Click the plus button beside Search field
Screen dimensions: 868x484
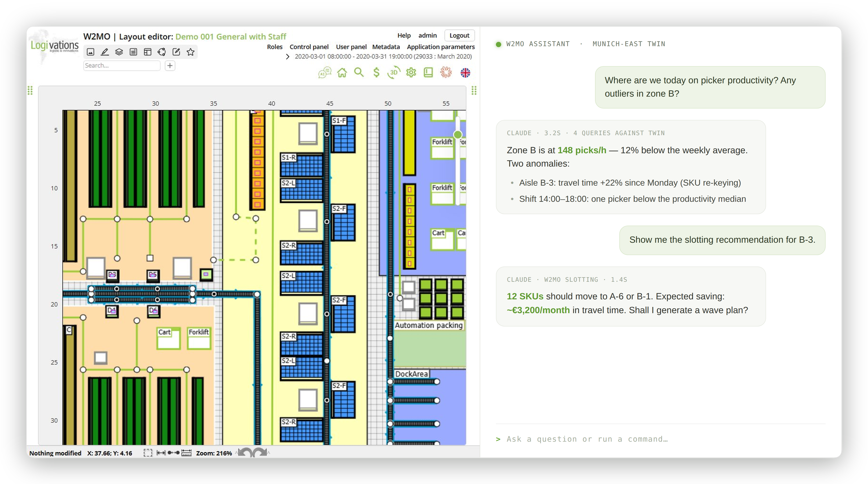point(170,66)
